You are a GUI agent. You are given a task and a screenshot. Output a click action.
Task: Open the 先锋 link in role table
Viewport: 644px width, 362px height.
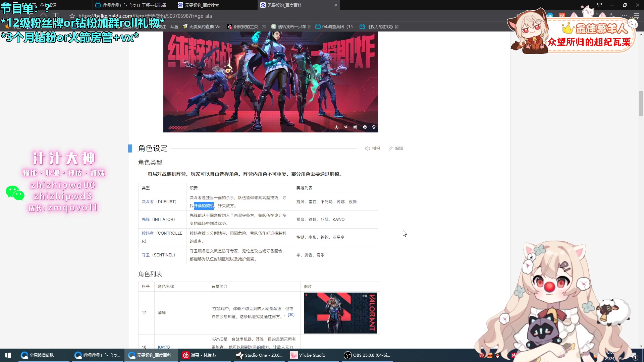coord(146,220)
